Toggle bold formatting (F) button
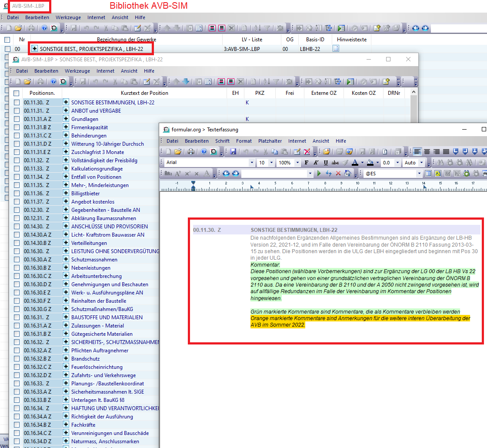 click(306, 163)
